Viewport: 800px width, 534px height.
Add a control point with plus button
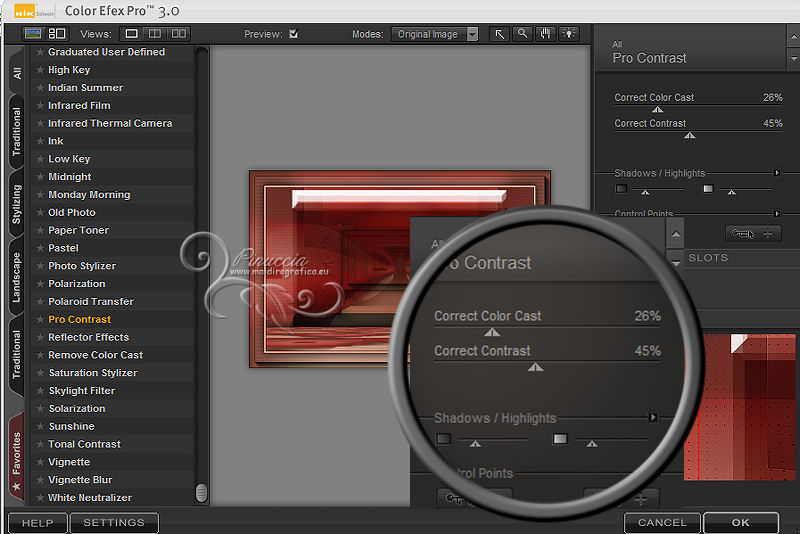pyautogui.click(x=767, y=234)
